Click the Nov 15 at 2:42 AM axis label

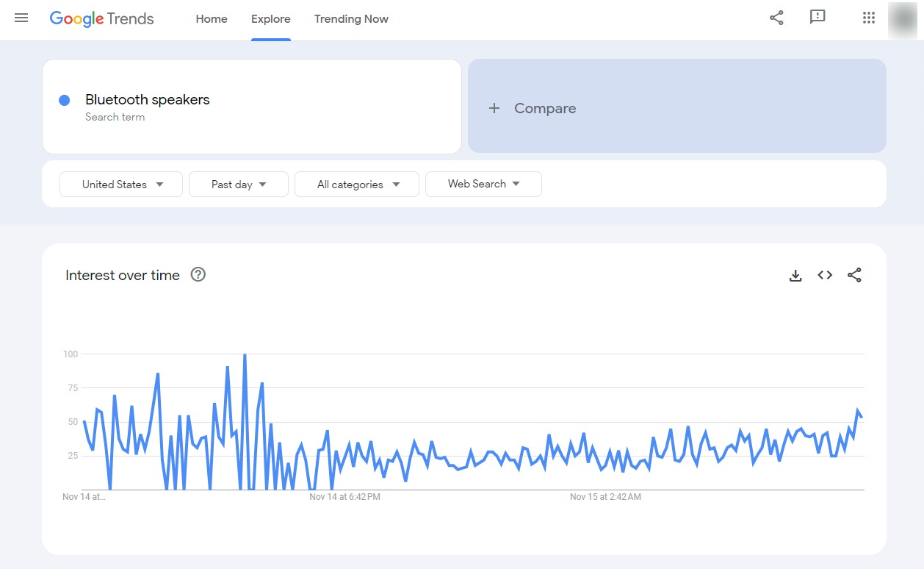[x=605, y=497]
